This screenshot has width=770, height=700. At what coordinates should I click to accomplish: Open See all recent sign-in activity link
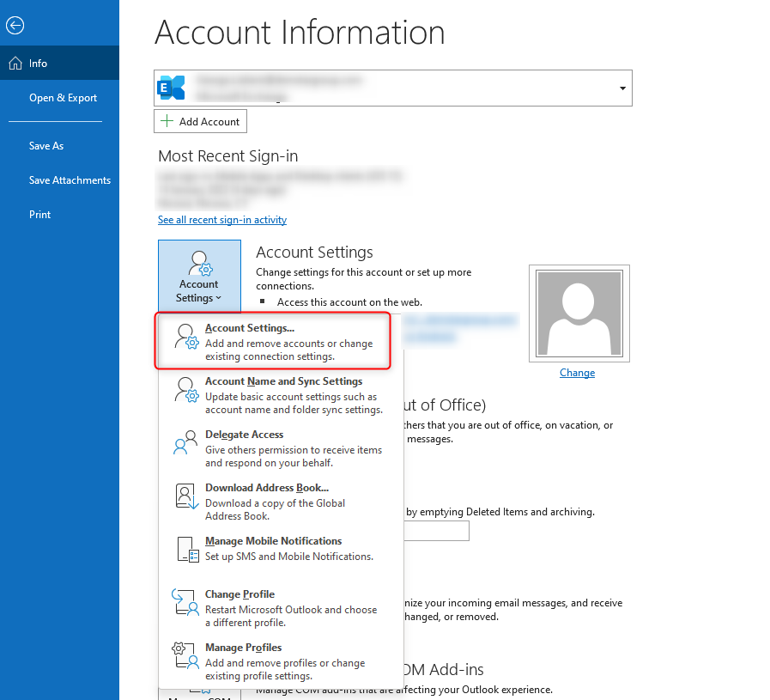[x=222, y=220]
